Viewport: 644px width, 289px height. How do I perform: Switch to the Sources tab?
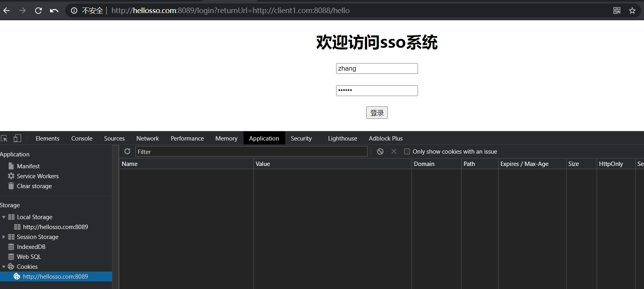pyautogui.click(x=114, y=138)
